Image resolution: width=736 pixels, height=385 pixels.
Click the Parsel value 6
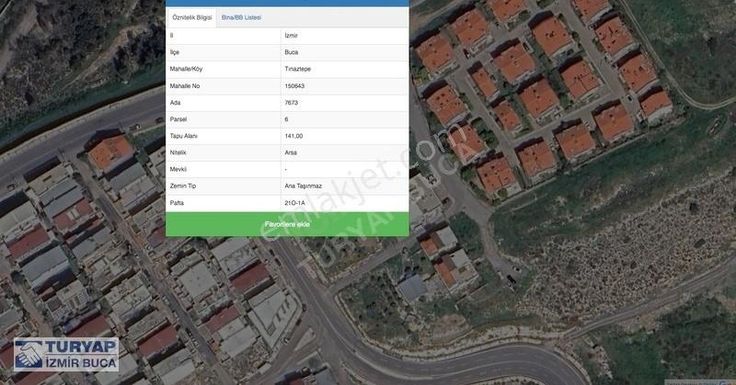tap(286, 119)
